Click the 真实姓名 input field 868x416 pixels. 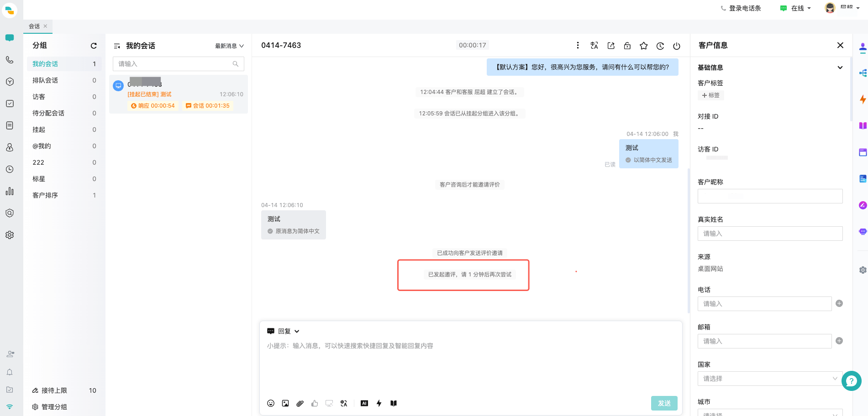tap(770, 234)
